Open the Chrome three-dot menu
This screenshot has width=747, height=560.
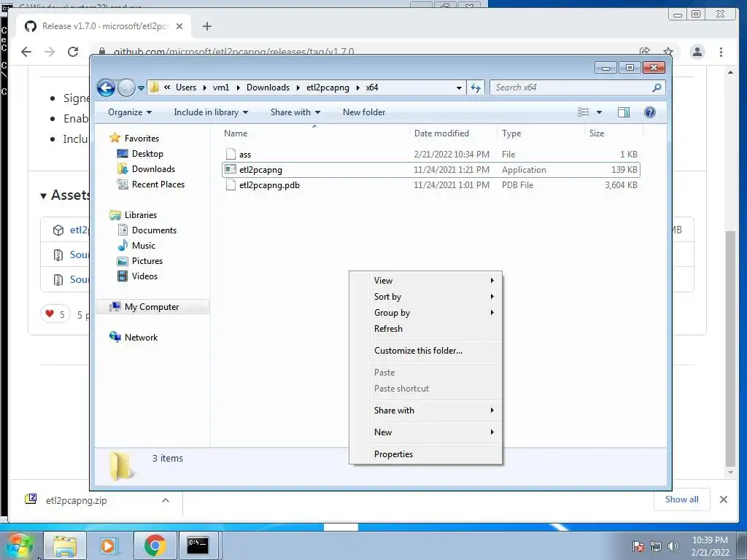(x=721, y=52)
